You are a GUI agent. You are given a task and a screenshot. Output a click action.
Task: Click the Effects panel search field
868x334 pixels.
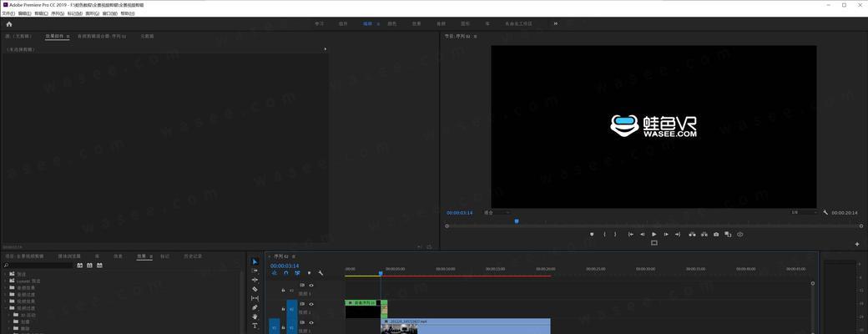click(x=38, y=266)
